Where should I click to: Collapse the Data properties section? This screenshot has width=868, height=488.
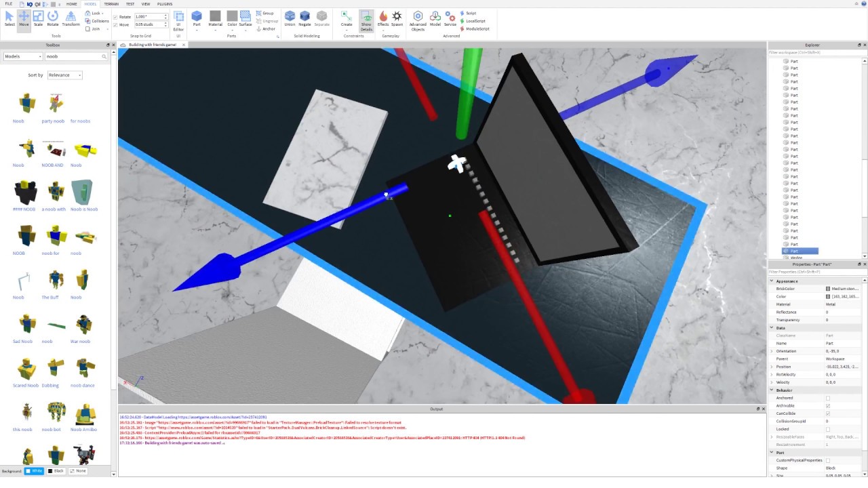coord(772,328)
